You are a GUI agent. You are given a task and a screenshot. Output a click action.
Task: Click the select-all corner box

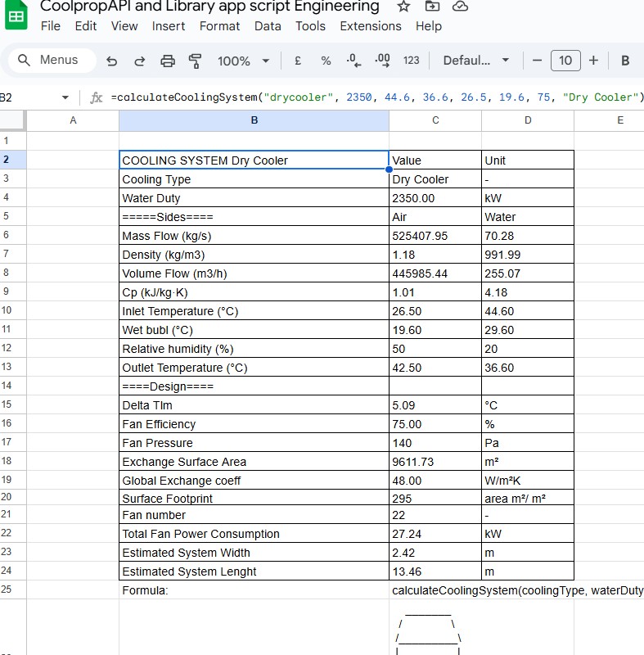pyautogui.click(x=12, y=120)
